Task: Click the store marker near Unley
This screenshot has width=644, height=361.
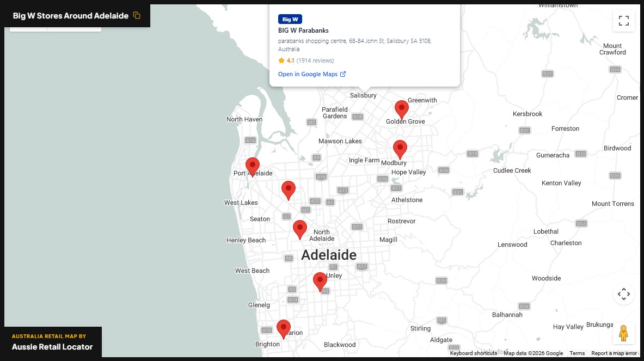Action: click(320, 282)
